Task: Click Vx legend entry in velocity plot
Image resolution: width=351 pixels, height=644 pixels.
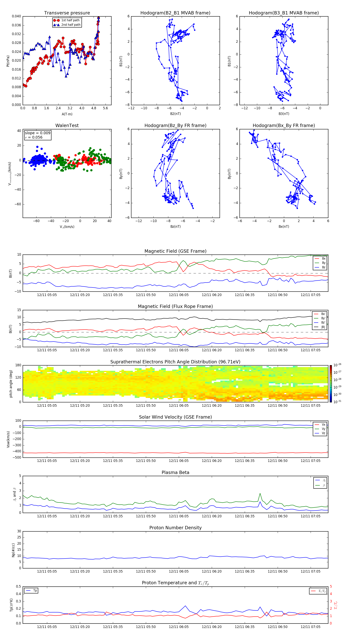Action: click(x=320, y=424)
